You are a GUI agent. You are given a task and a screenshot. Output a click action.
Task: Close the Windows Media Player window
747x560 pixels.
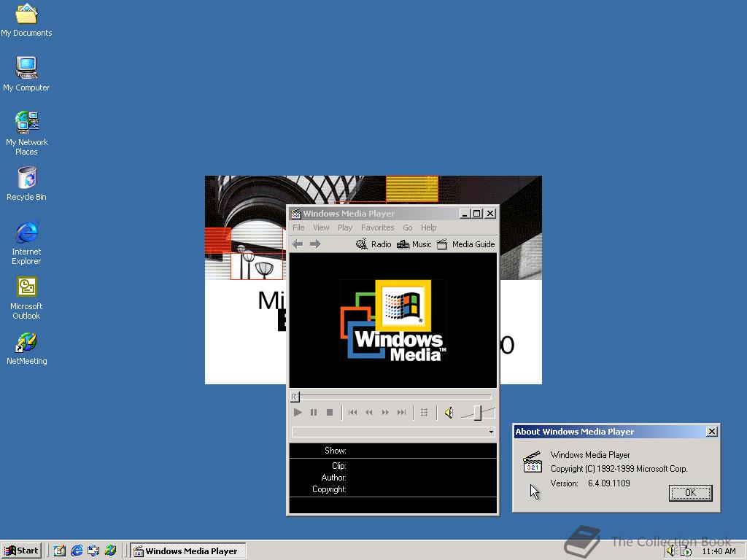point(490,214)
